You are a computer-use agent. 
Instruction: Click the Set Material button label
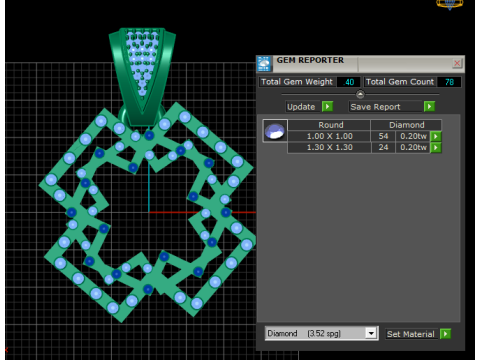pyautogui.click(x=411, y=334)
